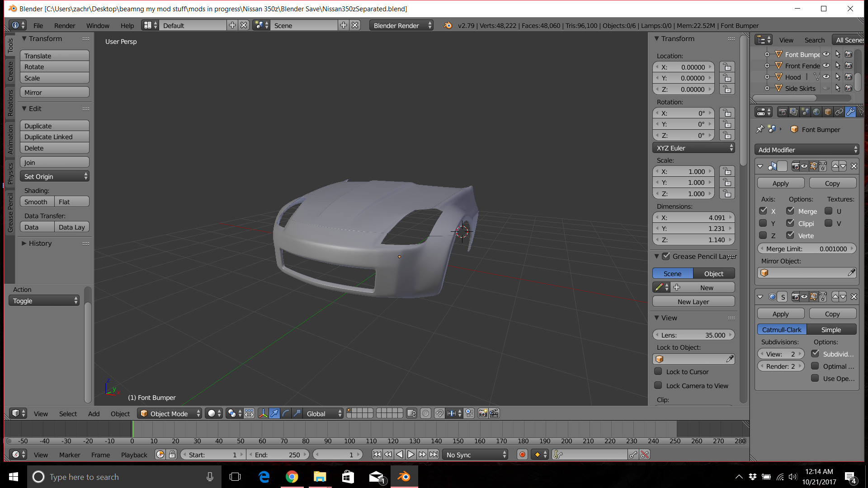This screenshot has width=868, height=488.
Task: Open the Modifiers properties tab (wrench icon)
Action: coord(850,112)
